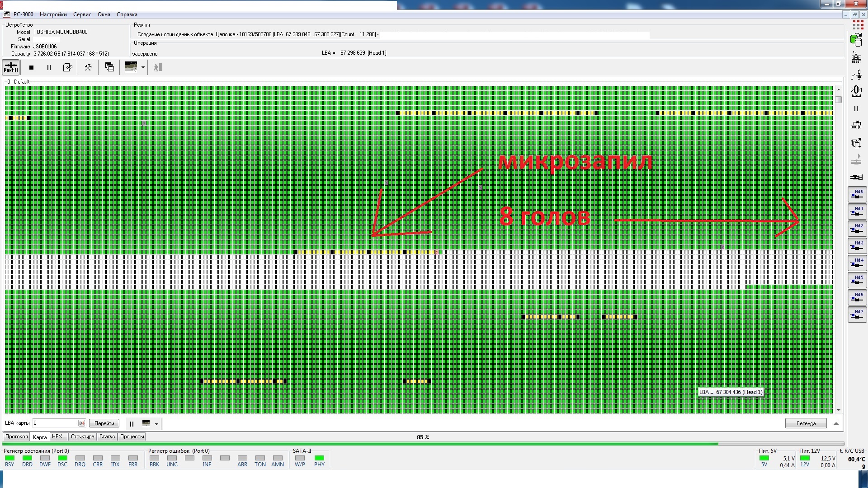Toggle head Hd 0 button
The image size is (868, 488).
(857, 194)
